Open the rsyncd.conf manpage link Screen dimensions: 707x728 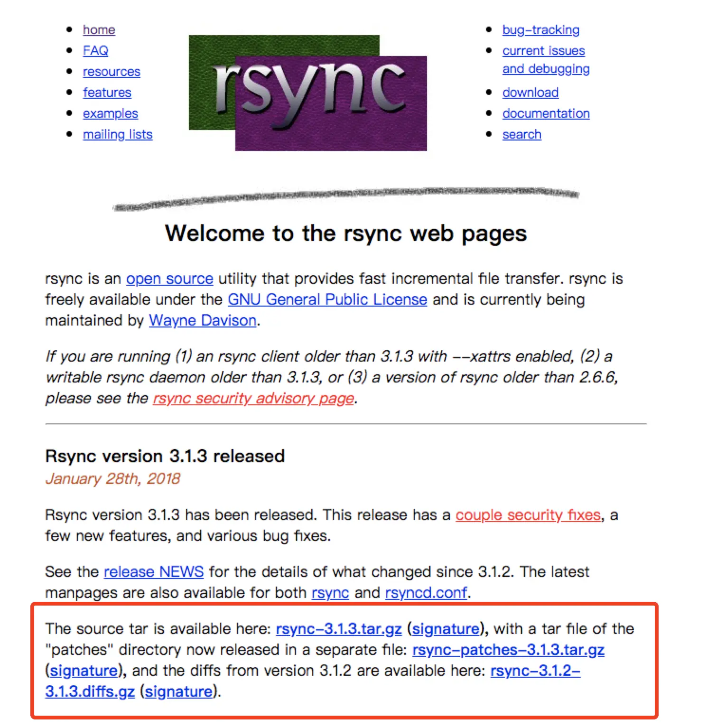point(426,593)
